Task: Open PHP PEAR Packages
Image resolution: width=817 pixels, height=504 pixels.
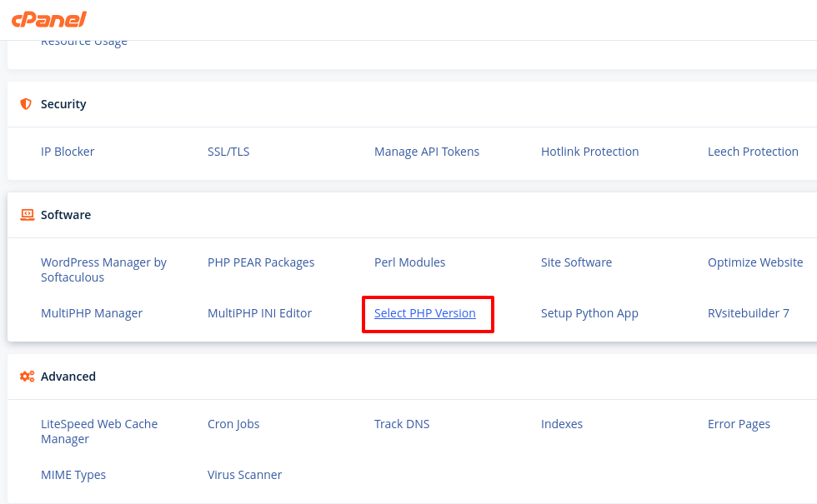Action: pos(260,262)
